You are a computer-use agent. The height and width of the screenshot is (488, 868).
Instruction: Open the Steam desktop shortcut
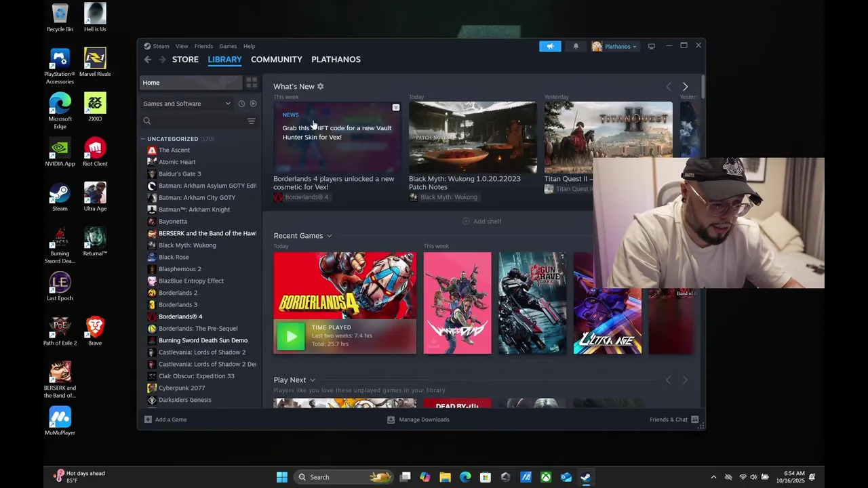[60, 197]
